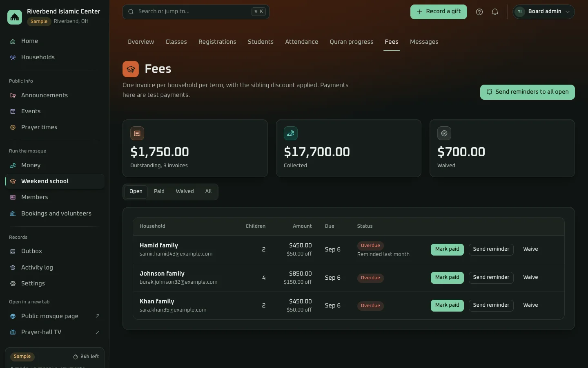Image resolution: width=588 pixels, height=368 pixels.
Task: Open the help question-mark icon
Action: click(x=479, y=12)
